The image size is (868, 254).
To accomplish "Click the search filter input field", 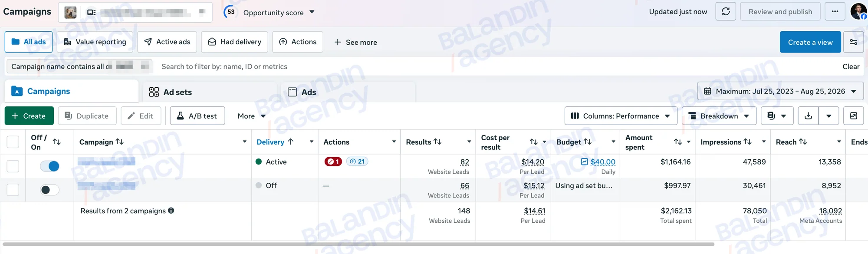I will click(x=495, y=66).
